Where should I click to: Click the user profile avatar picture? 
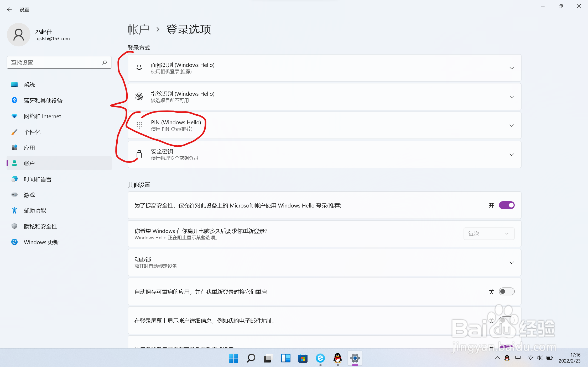tap(19, 35)
